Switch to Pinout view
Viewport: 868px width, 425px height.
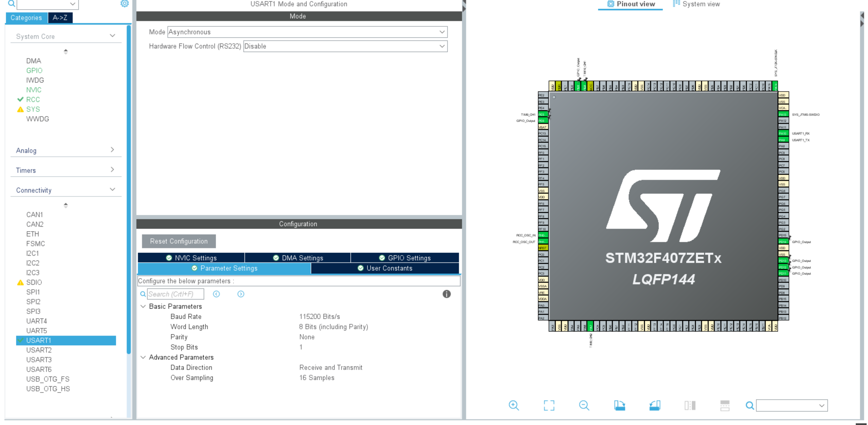631,4
